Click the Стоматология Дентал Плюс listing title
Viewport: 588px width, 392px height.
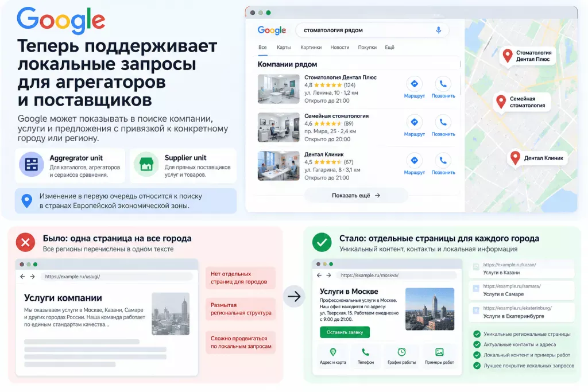point(341,77)
